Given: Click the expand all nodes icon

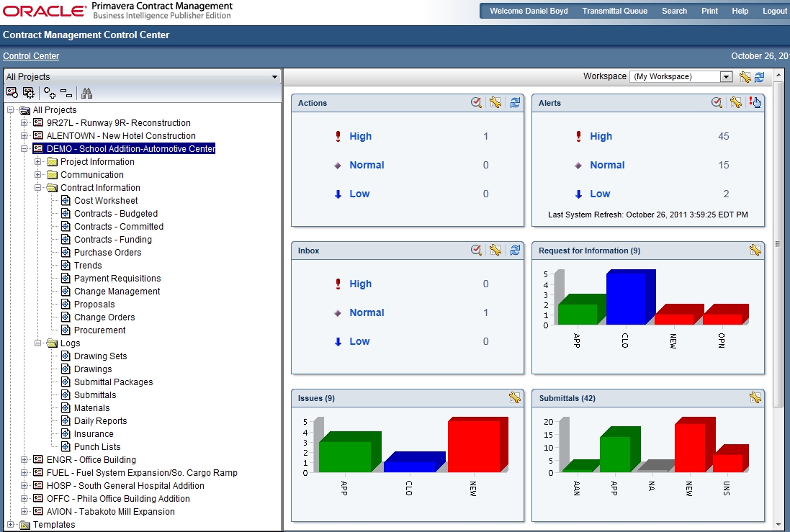Looking at the screenshot, I should click(x=50, y=93).
